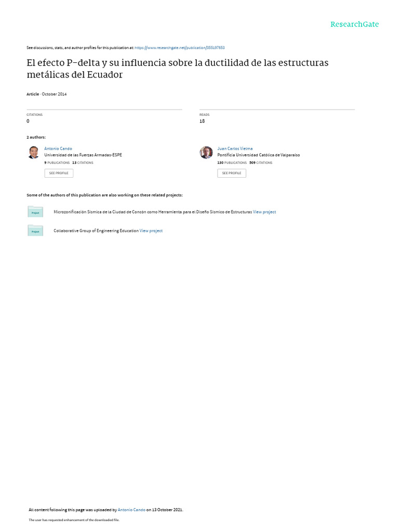Image resolution: width=399 pixels, height=532 pixels.
Task: Open the researchgate.net publication URL
Action: point(180,48)
